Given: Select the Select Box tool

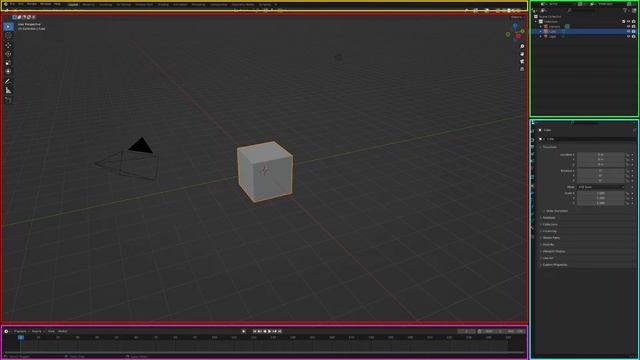Looking at the screenshot, I should pyautogui.click(x=8, y=27).
